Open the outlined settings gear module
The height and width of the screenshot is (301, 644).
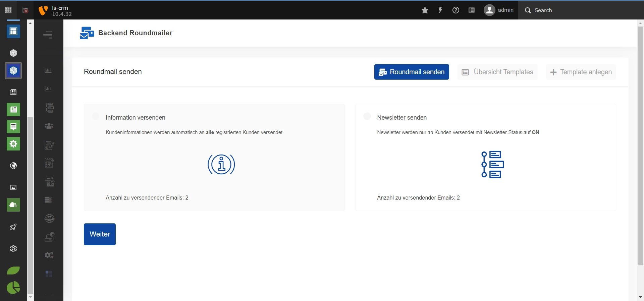(x=13, y=249)
